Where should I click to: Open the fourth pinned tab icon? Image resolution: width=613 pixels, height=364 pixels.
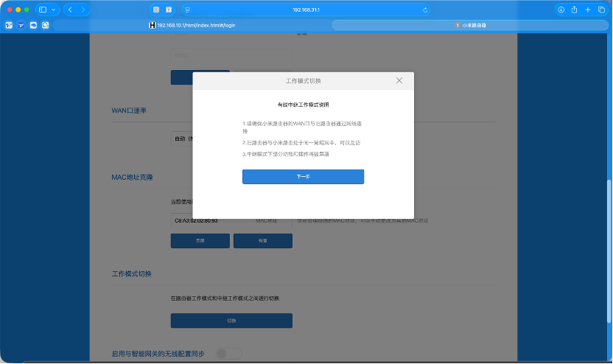pos(46,25)
